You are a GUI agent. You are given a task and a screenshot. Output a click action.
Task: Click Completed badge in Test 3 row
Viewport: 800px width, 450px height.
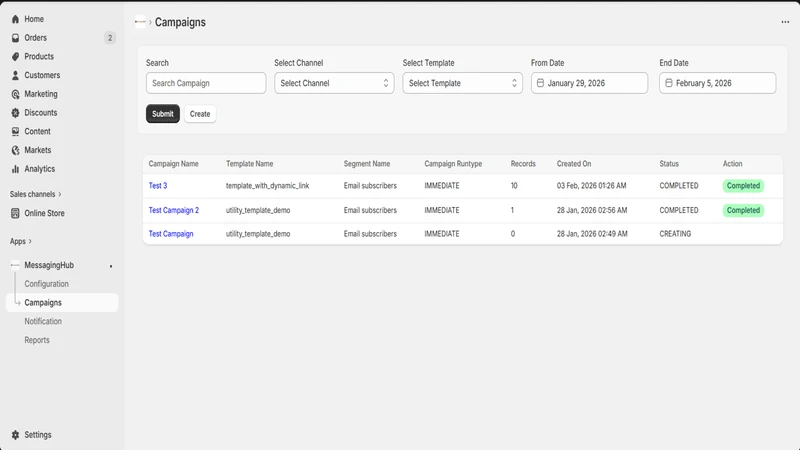(x=743, y=186)
